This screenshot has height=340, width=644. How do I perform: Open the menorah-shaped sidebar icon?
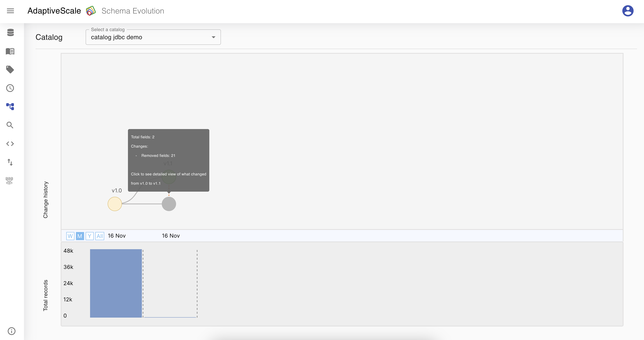tap(9, 181)
